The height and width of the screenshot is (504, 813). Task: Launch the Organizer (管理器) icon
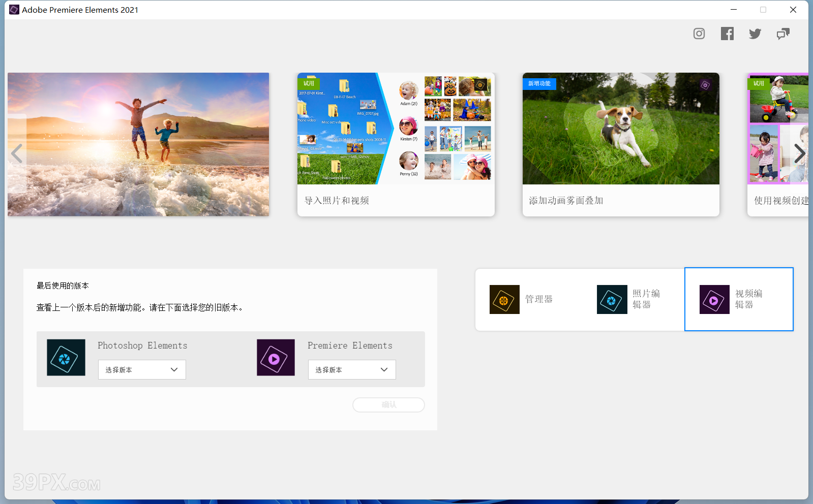click(x=504, y=299)
